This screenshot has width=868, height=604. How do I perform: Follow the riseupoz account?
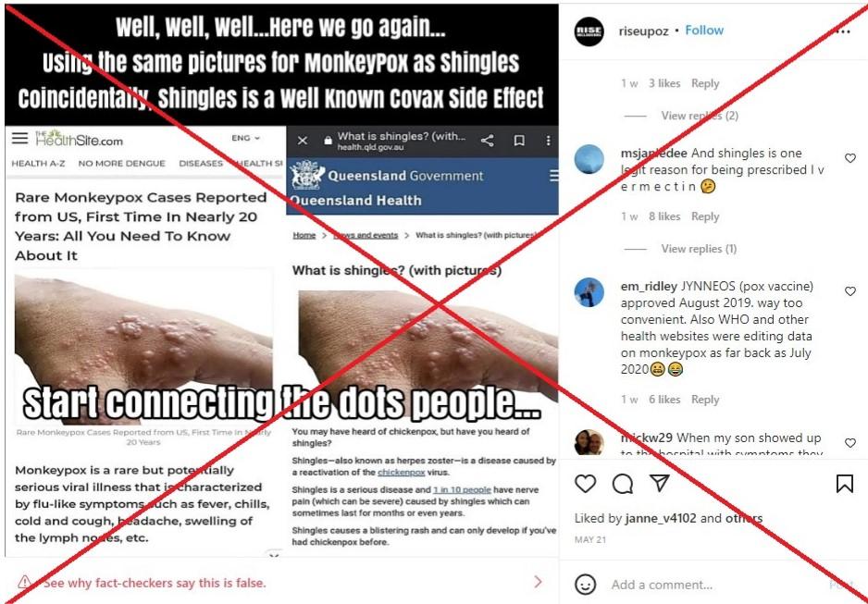pyautogui.click(x=704, y=31)
